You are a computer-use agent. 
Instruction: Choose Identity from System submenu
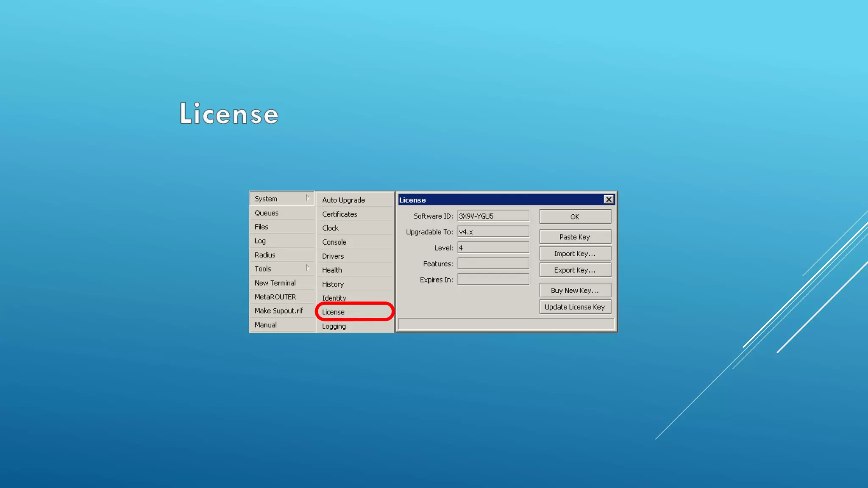(x=334, y=298)
